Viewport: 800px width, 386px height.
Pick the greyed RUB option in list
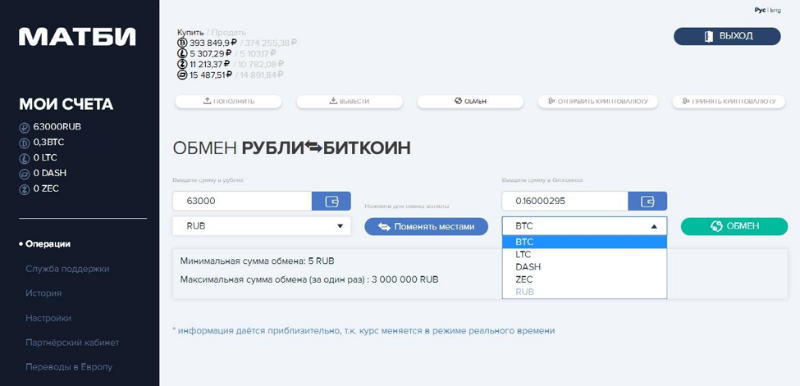[584, 292]
